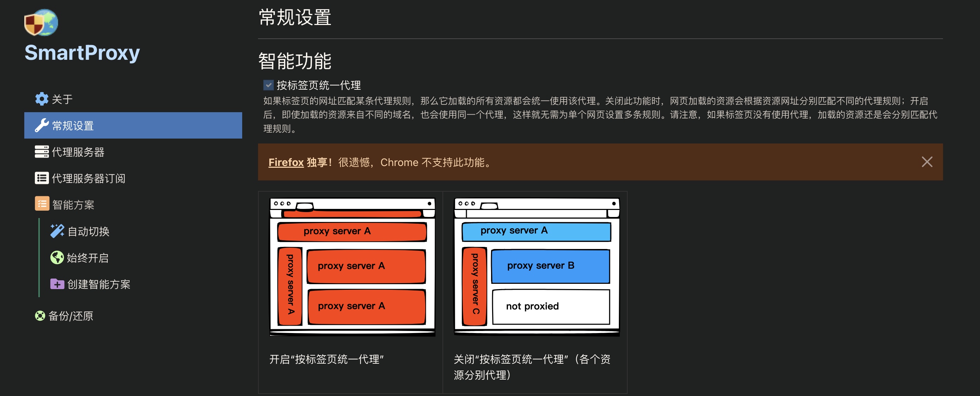Image resolution: width=980 pixels, height=396 pixels.
Task: Uncheck 按标签页统一代理
Action: point(268,85)
